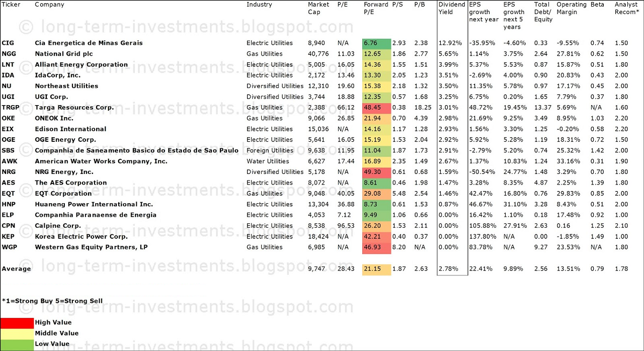
Task: Select the yellow Middle Value swatch
Action: 17,333
